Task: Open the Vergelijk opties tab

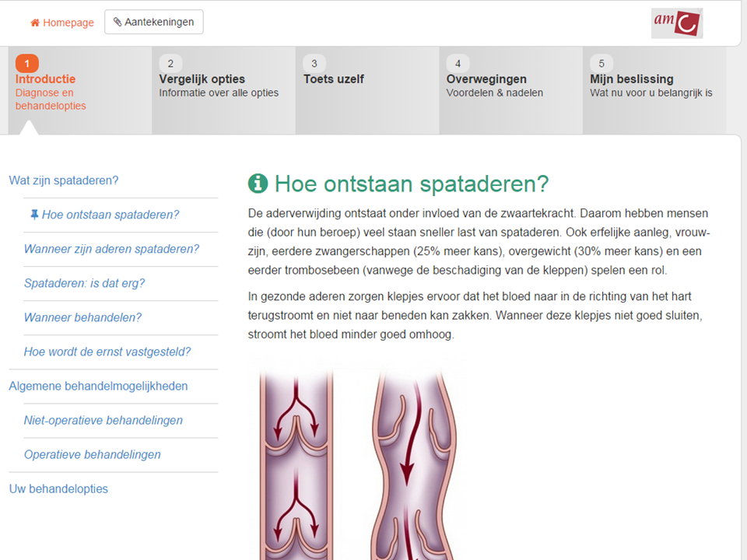Action: (202, 79)
